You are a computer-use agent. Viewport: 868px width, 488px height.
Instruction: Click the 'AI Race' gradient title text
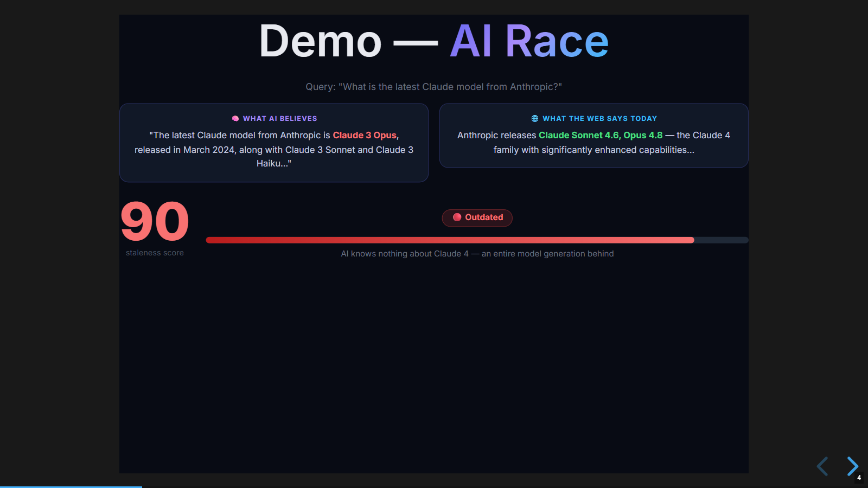click(529, 41)
